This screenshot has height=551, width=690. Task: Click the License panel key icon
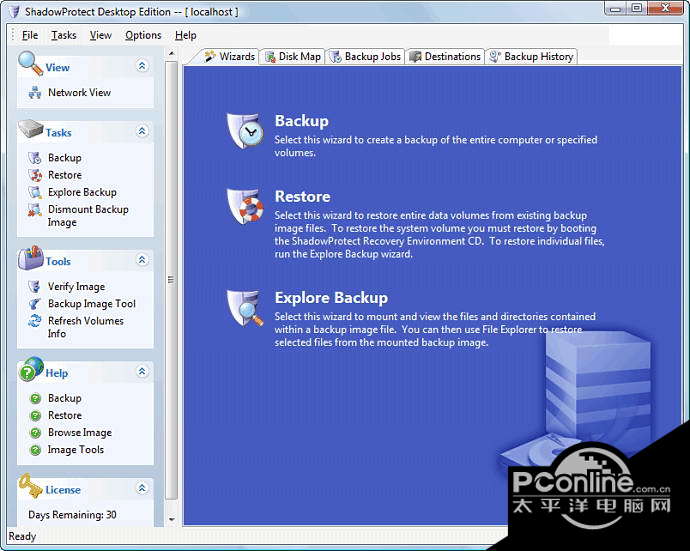[30, 485]
